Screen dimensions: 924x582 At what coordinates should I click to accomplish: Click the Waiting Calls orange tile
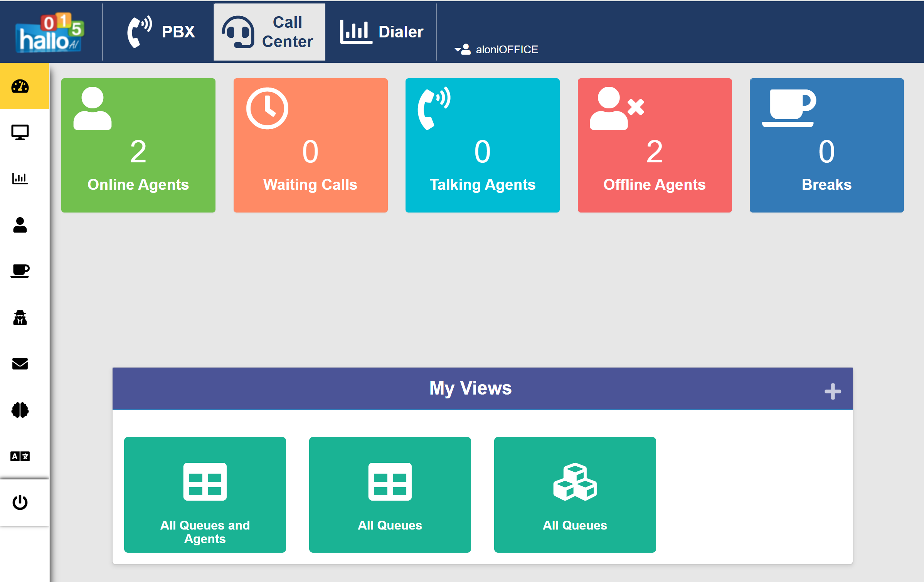click(x=310, y=145)
